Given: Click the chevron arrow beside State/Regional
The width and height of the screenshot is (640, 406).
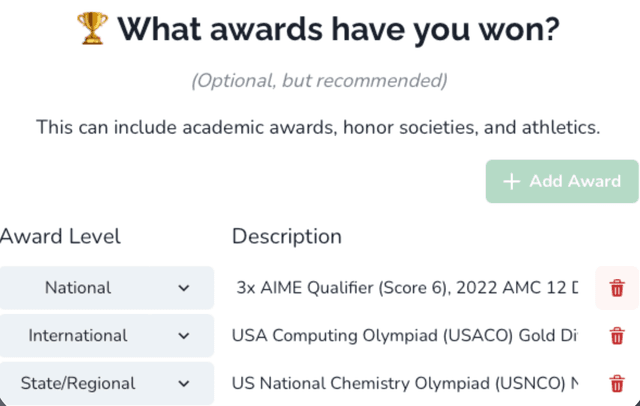Looking at the screenshot, I should [184, 384].
